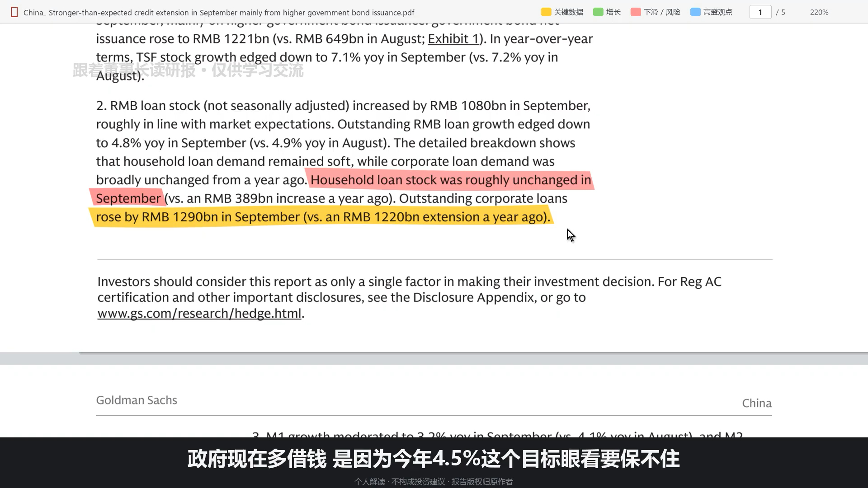This screenshot has width=868, height=488.
Task: Click the PDF file name title
Action: pos(219,13)
